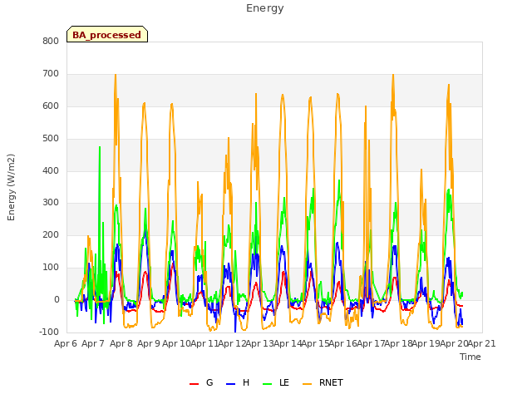Click the 100 y-axis tick label
532x399 pixels.
[x=51, y=268]
